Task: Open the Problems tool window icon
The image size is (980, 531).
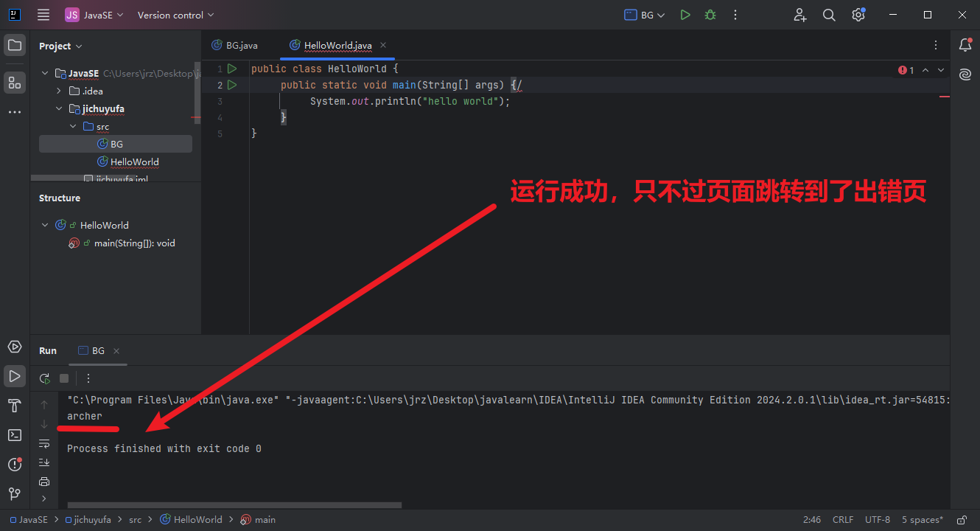Action: (15, 465)
